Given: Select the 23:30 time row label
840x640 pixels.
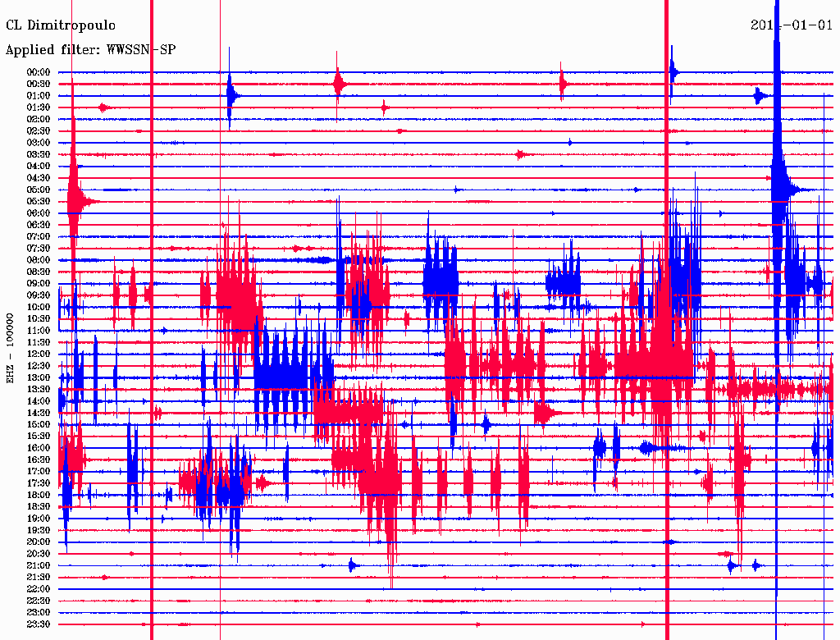Looking at the screenshot, I should click(x=39, y=624).
